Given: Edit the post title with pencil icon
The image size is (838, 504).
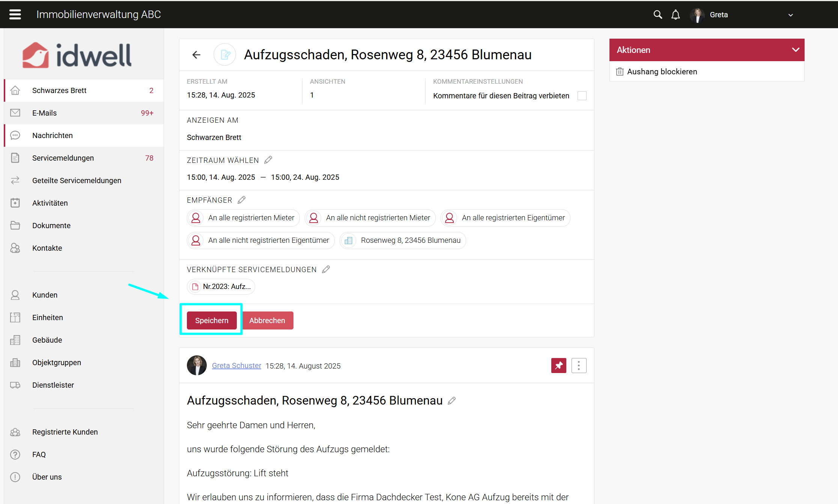Looking at the screenshot, I should pyautogui.click(x=452, y=401).
